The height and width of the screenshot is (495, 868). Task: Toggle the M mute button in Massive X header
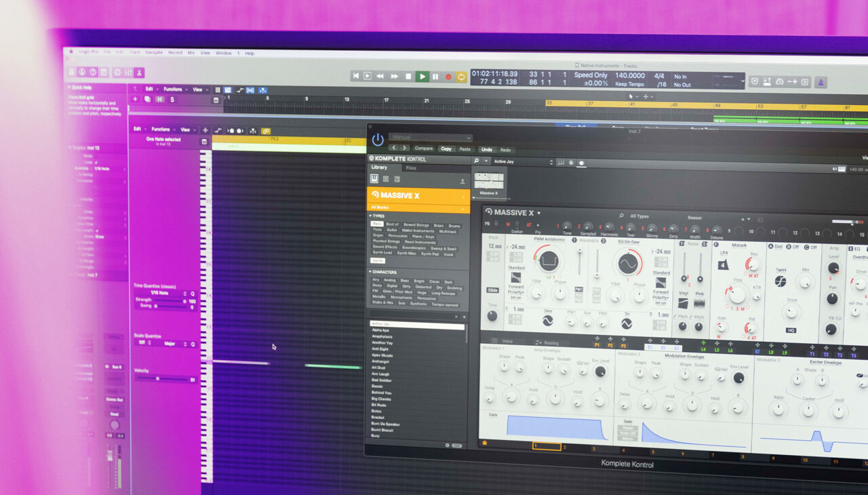(509, 224)
